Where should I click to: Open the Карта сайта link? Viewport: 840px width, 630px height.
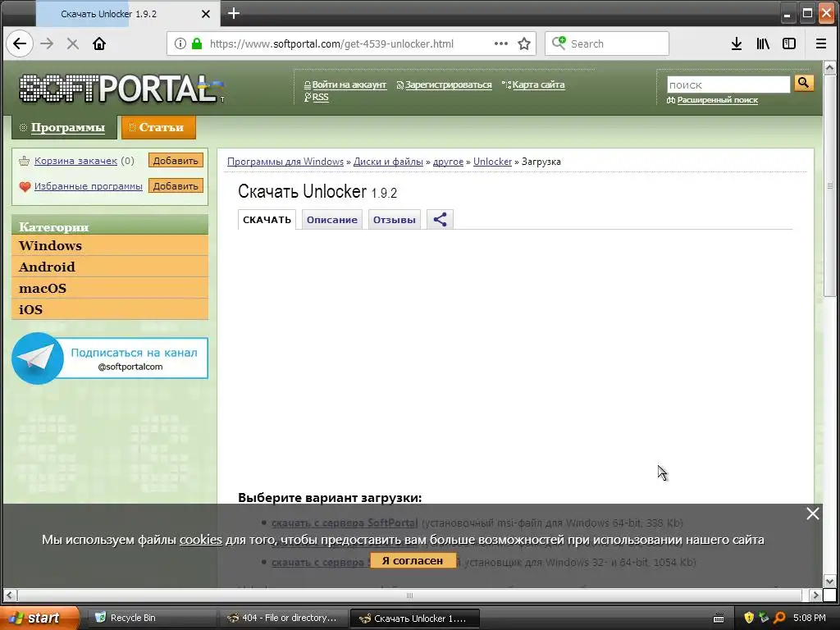click(x=538, y=84)
